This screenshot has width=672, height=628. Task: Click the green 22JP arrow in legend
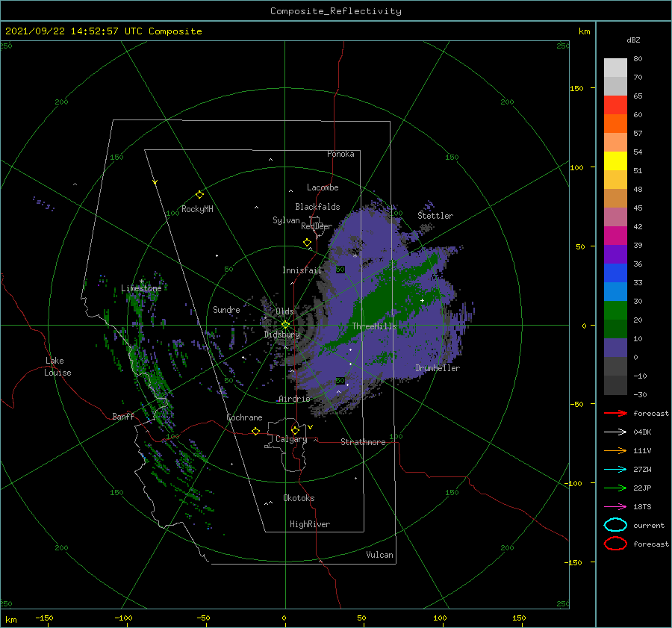coord(615,488)
